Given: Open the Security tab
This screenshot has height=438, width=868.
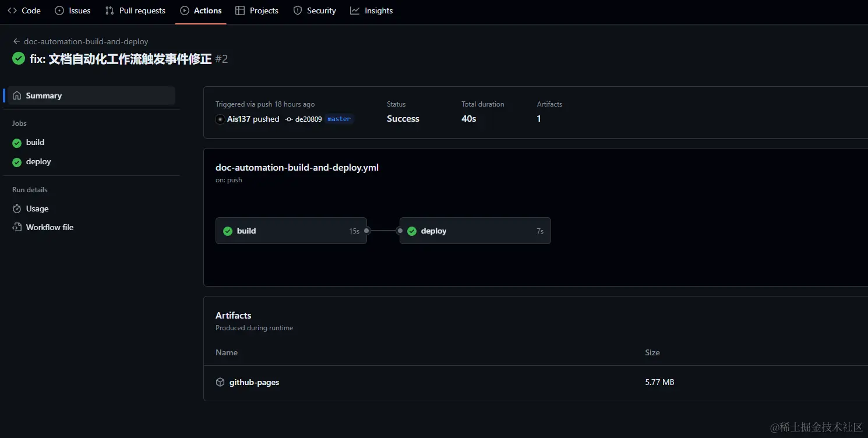Looking at the screenshot, I should pyautogui.click(x=315, y=10).
